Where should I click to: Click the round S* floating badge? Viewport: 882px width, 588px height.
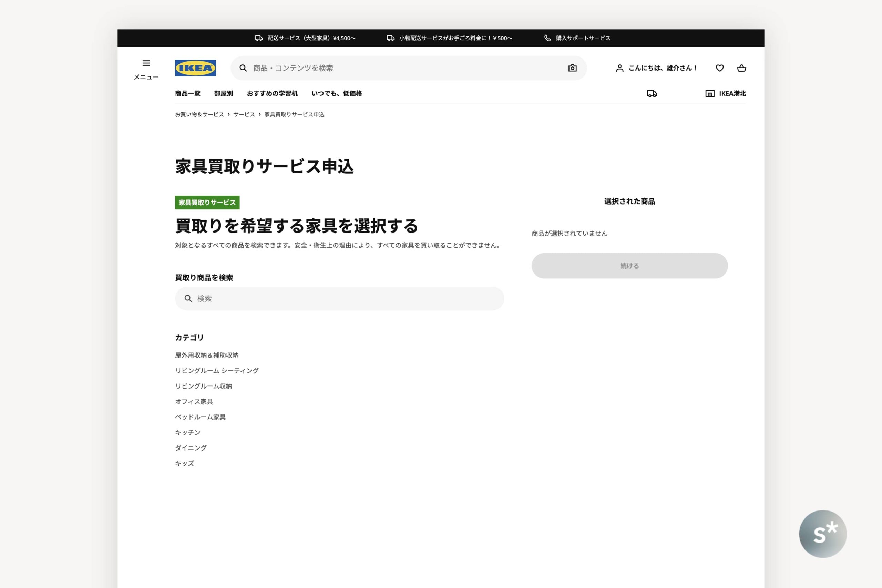[822, 533]
